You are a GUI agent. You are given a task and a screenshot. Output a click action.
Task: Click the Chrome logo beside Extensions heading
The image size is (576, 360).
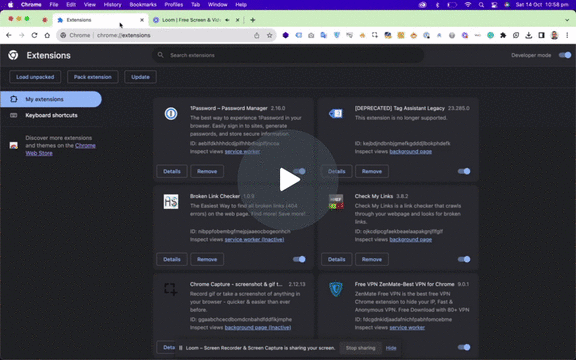click(x=13, y=55)
